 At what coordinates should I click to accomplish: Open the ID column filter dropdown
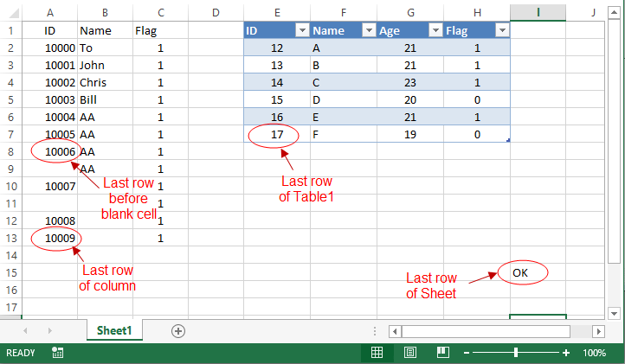302,30
